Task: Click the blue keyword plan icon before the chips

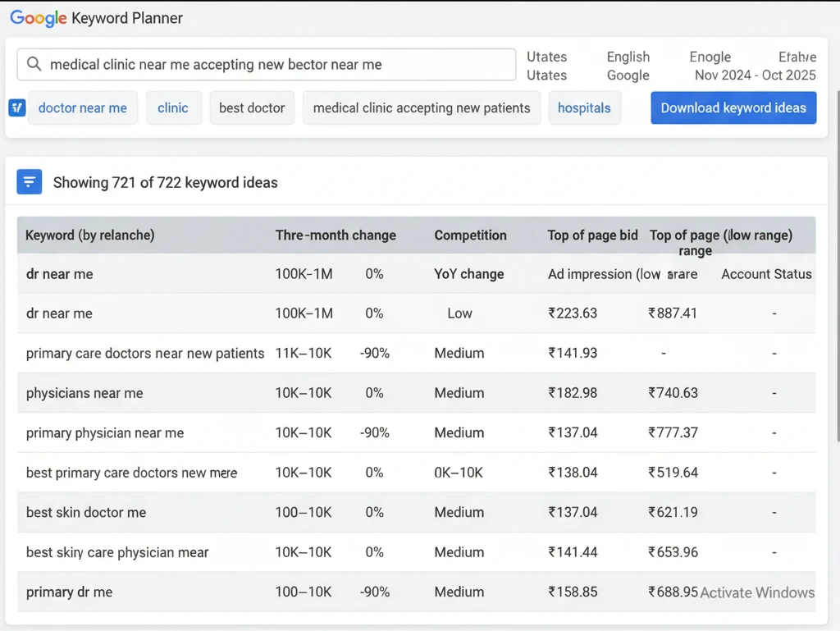Action: coord(17,107)
